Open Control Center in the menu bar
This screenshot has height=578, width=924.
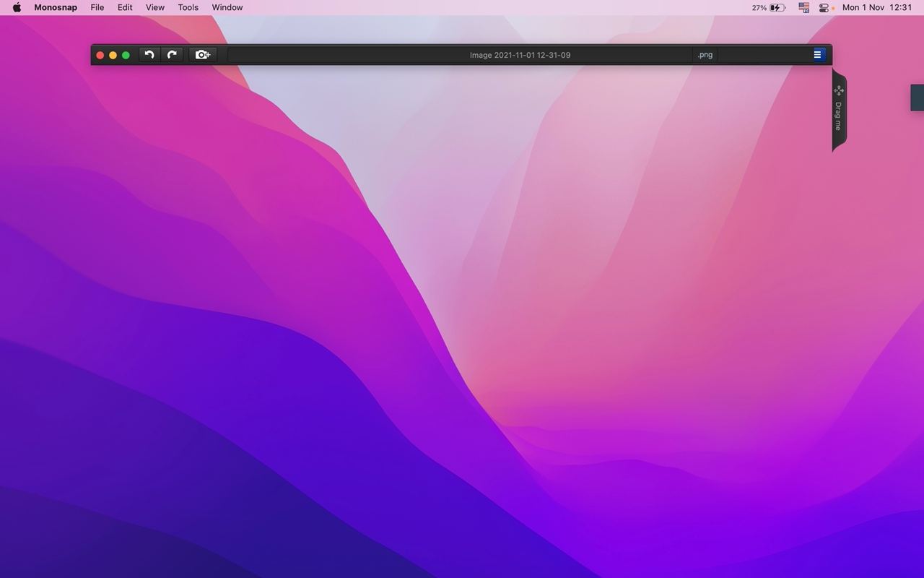pyautogui.click(x=824, y=7)
